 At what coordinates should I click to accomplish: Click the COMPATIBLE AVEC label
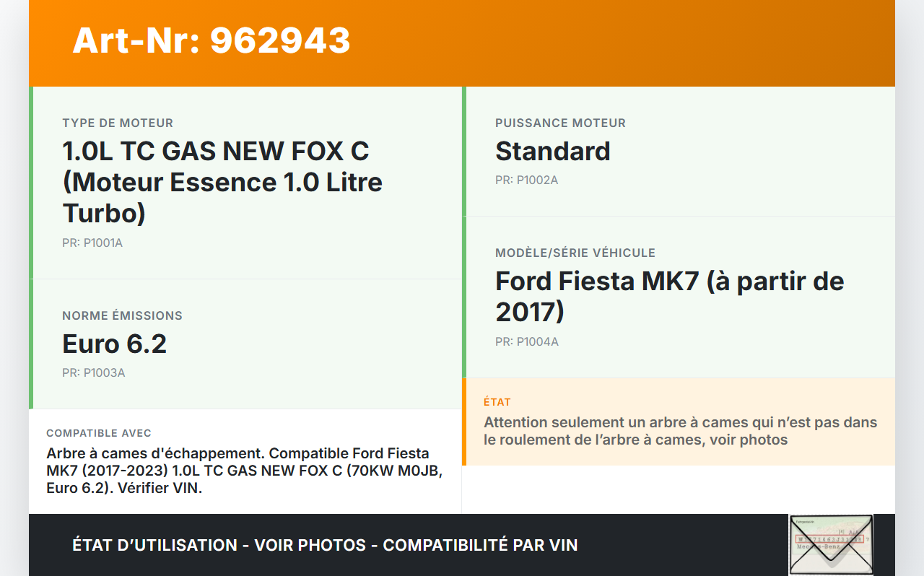99,433
